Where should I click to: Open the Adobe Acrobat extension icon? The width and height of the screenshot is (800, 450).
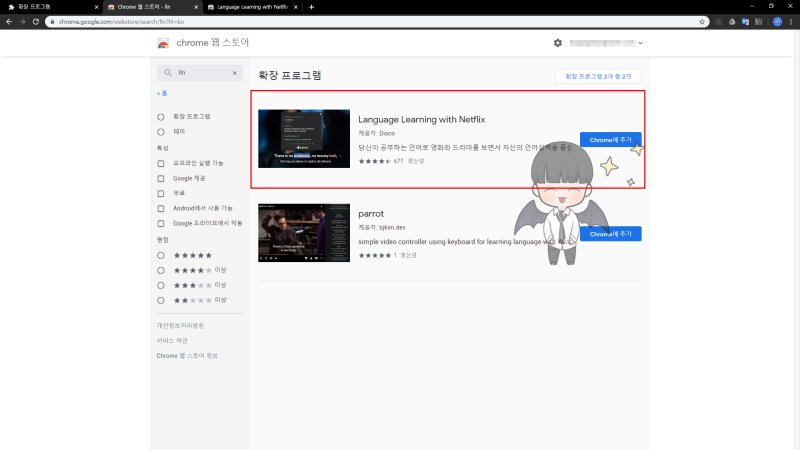pos(719,21)
